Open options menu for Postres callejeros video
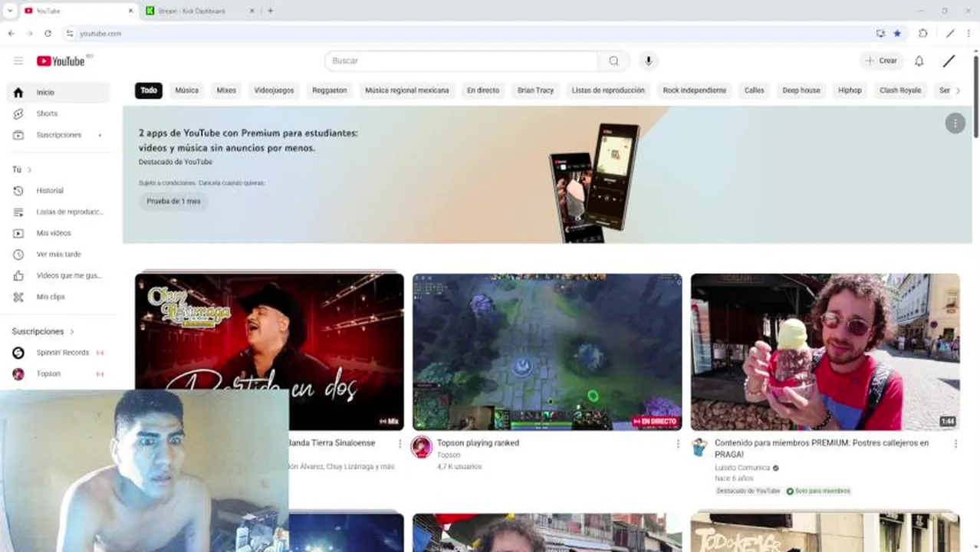 click(x=955, y=444)
